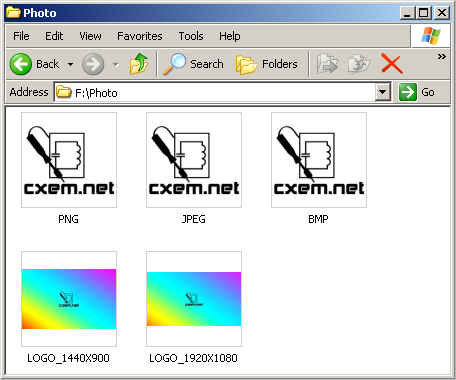The image size is (456, 380).
Task: Open the Back history dropdown arrow
Action: point(70,64)
